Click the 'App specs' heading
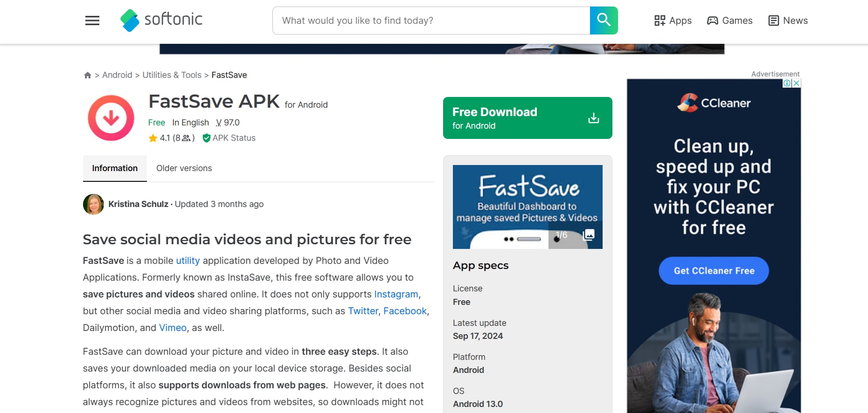 pos(480,265)
